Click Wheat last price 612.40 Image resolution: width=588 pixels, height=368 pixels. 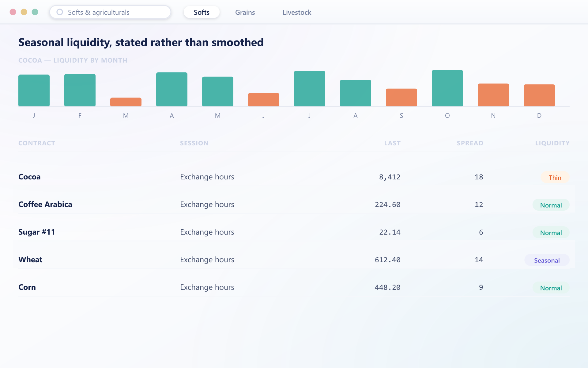click(387, 260)
